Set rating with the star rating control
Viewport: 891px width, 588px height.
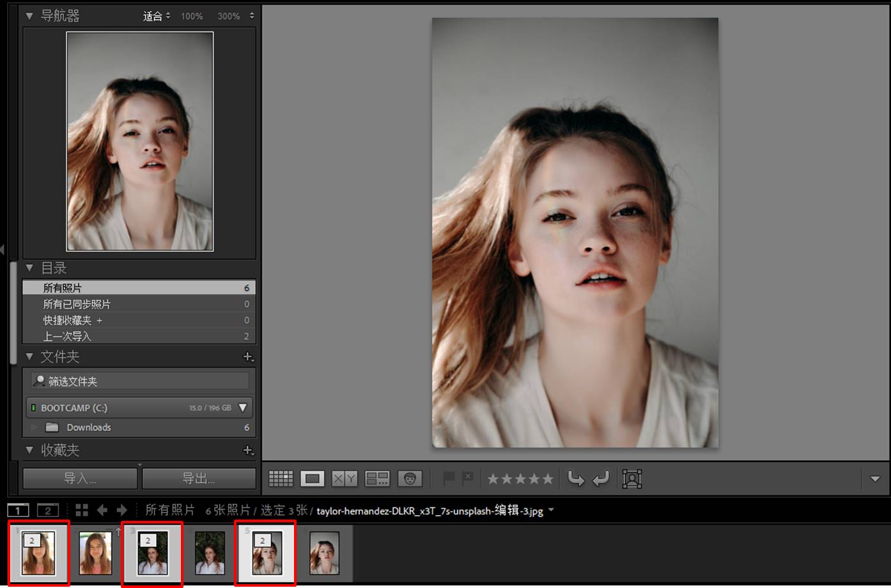[520, 479]
